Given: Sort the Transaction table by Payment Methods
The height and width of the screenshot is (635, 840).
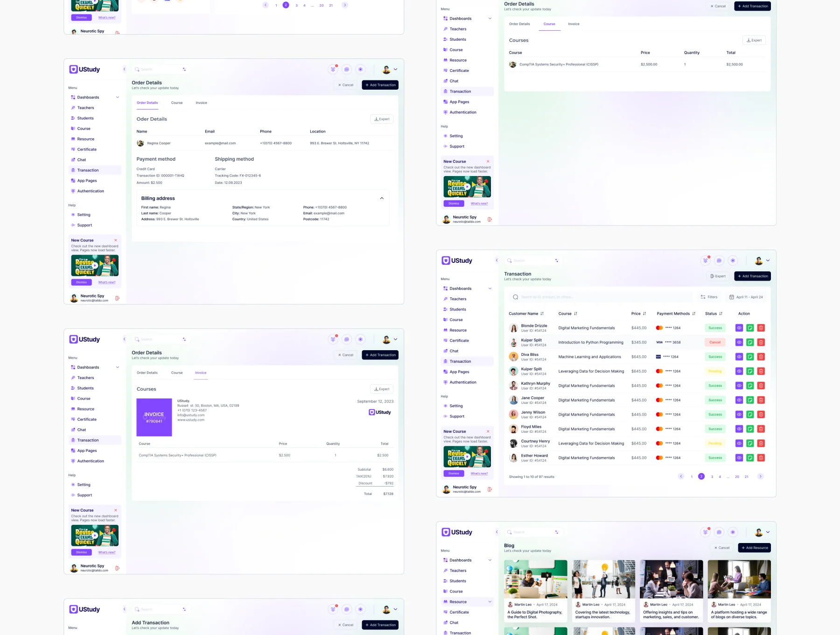Looking at the screenshot, I should coord(694,314).
